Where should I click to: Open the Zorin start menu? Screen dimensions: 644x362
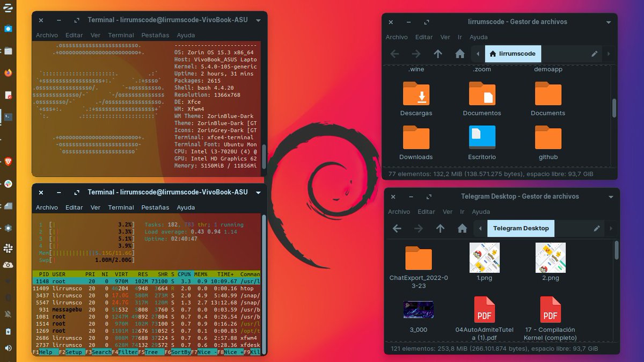click(8, 7)
